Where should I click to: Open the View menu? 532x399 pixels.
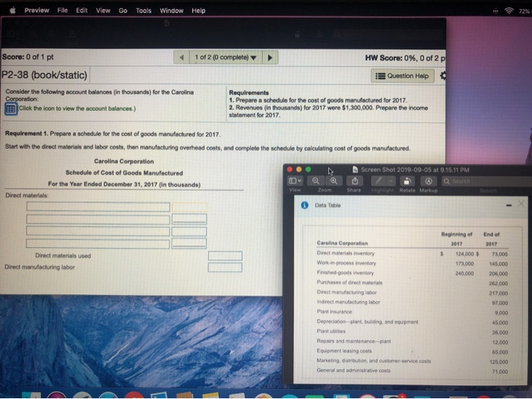pyautogui.click(x=103, y=11)
